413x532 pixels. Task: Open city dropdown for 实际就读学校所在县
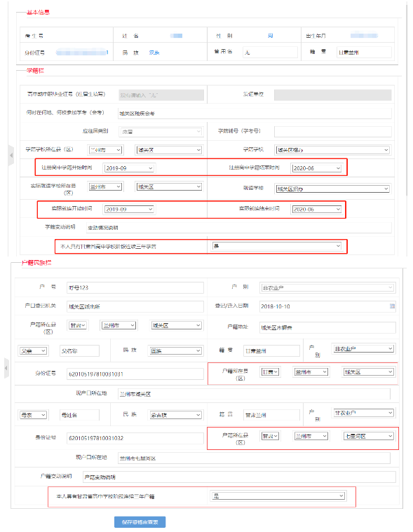point(105,186)
